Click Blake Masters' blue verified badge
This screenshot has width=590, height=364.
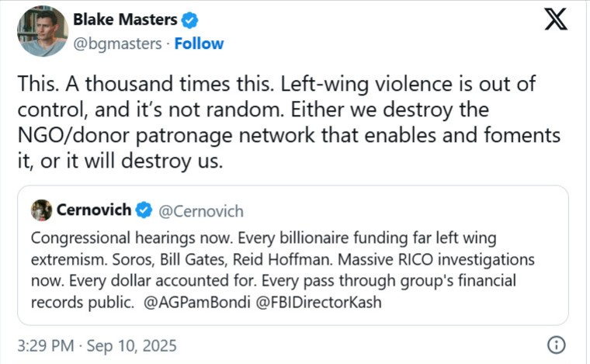click(190, 20)
